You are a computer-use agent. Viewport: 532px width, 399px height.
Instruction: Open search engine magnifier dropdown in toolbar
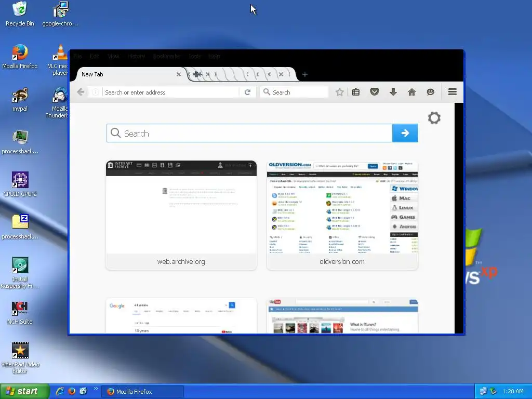tap(267, 92)
